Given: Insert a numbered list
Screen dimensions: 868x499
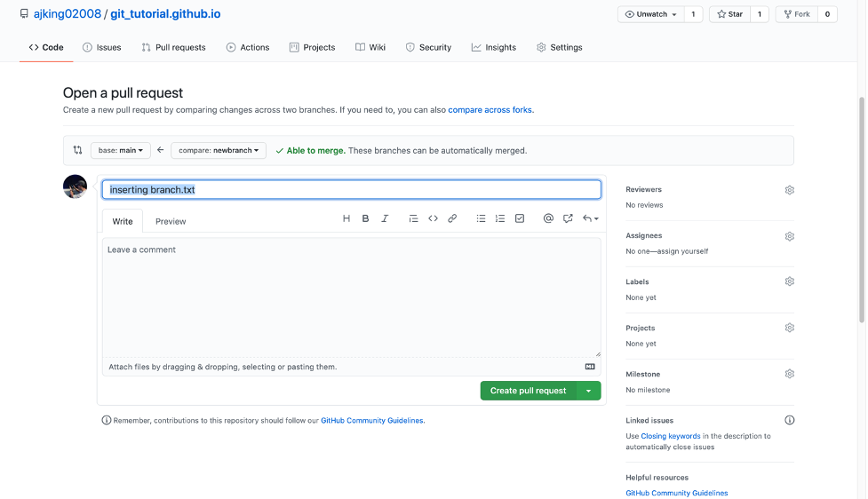Looking at the screenshot, I should [x=500, y=218].
